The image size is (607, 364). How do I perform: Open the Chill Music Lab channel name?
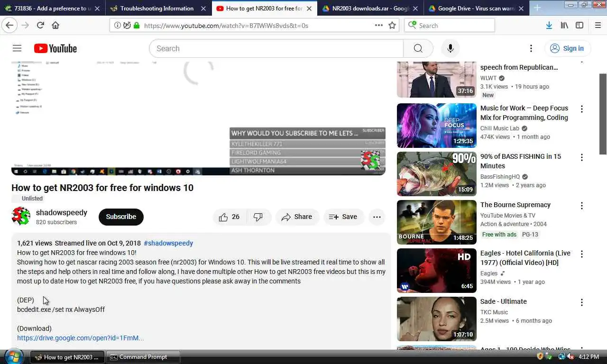click(x=500, y=128)
